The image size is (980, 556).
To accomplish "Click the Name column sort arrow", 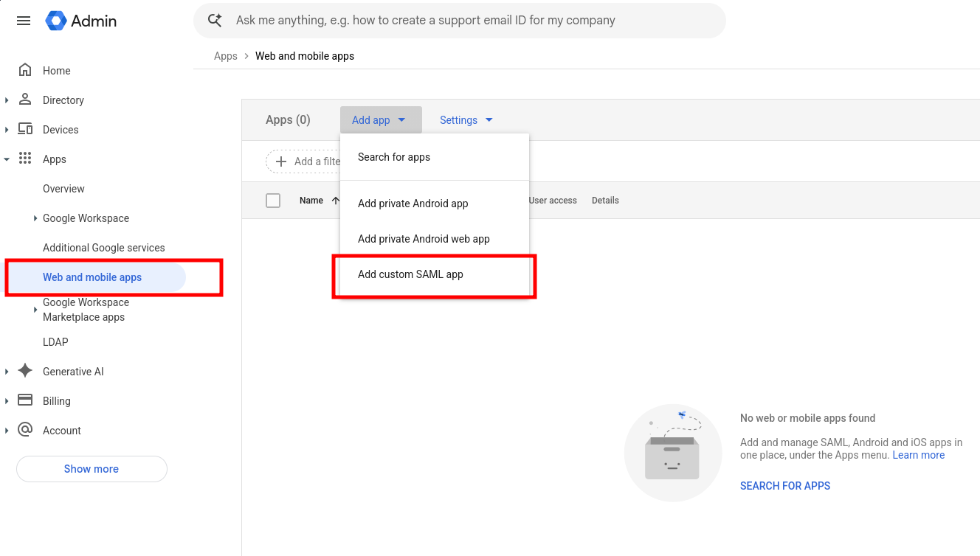I will (x=336, y=201).
